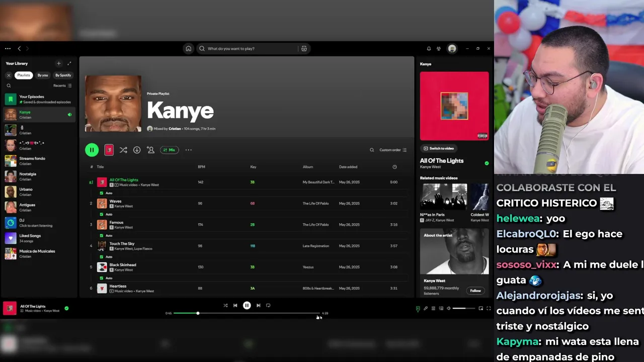The width and height of the screenshot is (644, 362).
Task: Select the By Spotify filter chip
Action: [63, 75]
